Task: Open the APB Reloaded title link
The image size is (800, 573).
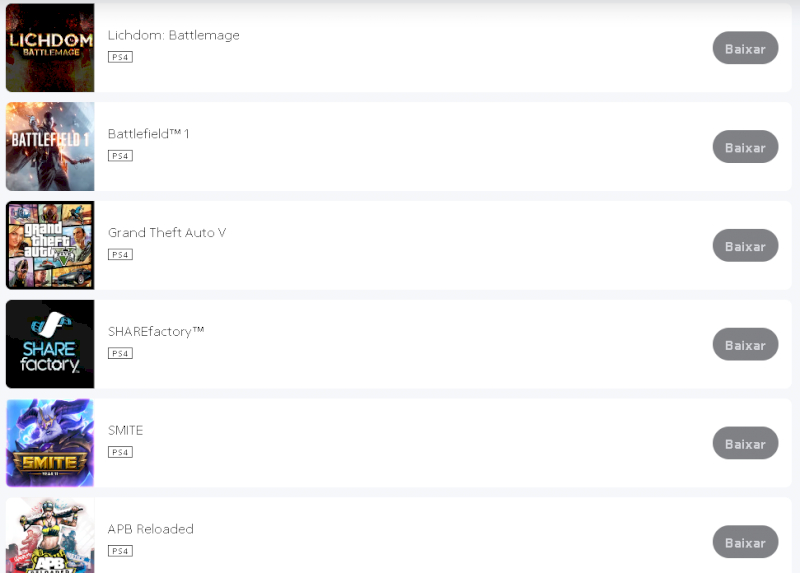Action: (150, 529)
